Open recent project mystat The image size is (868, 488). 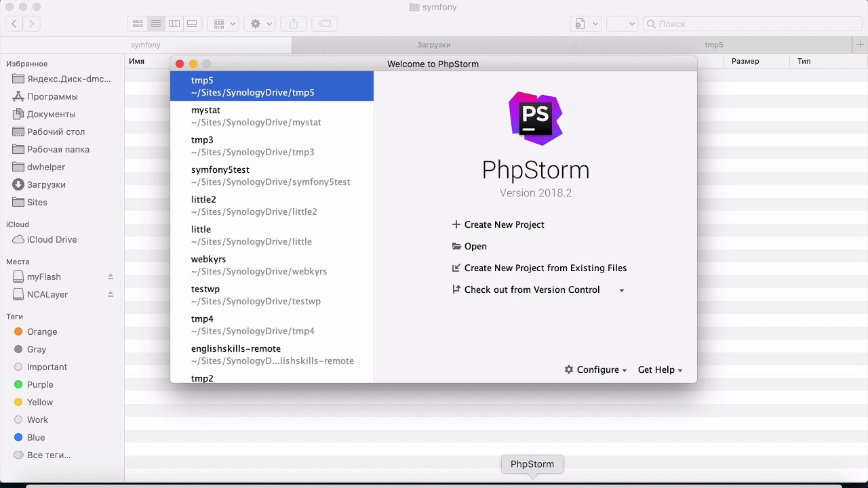272,116
